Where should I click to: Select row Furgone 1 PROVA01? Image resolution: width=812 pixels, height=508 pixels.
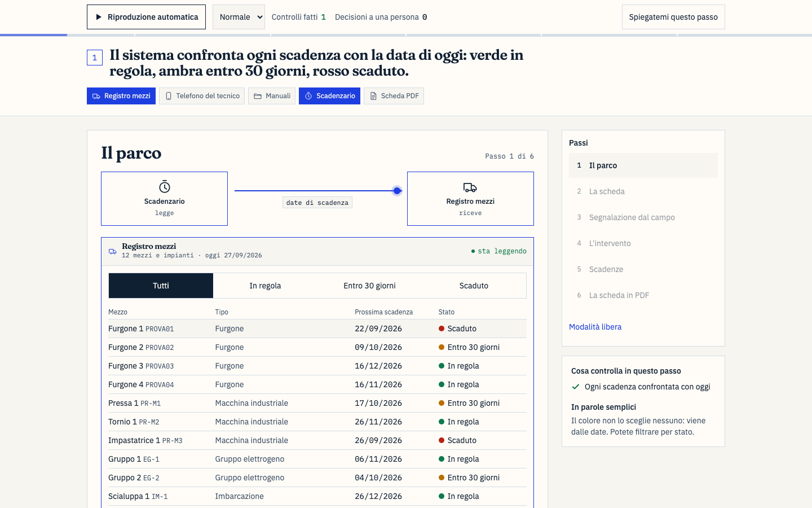(x=317, y=329)
